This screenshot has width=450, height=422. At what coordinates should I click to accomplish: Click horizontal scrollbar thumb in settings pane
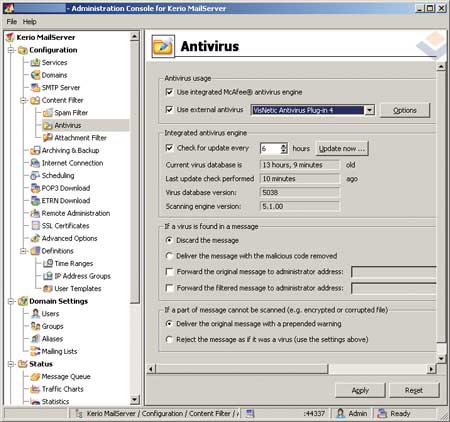[242, 369]
